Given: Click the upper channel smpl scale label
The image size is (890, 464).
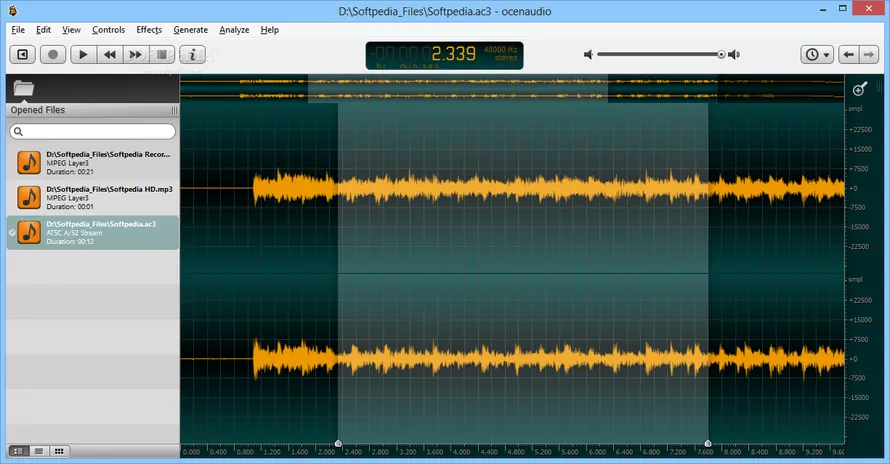Looking at the screenshot, I should tap(855, 108).
